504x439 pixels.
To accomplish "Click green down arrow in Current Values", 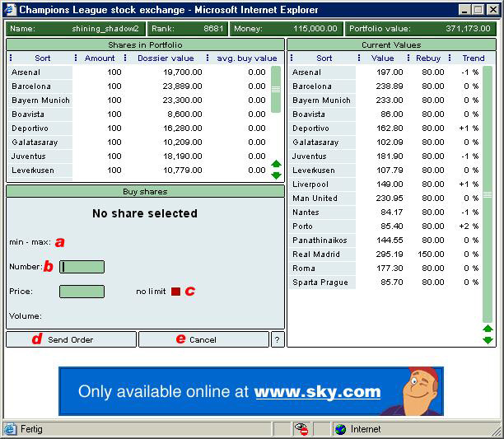I will pos(488,340).
